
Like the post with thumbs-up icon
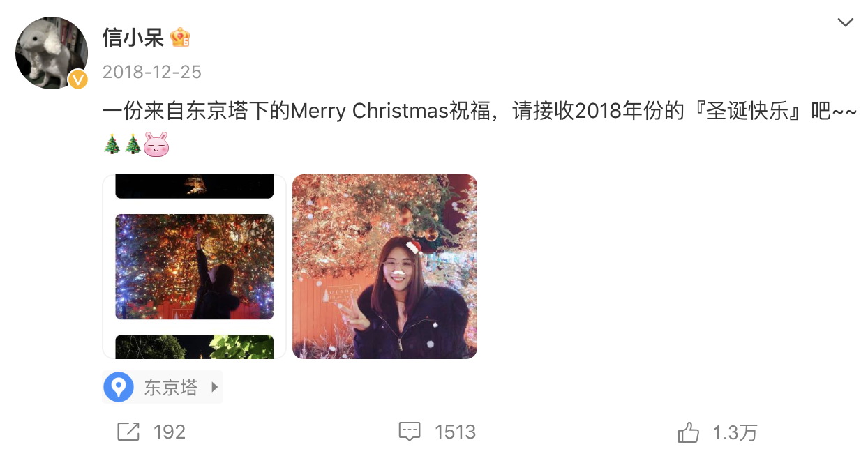689,432
